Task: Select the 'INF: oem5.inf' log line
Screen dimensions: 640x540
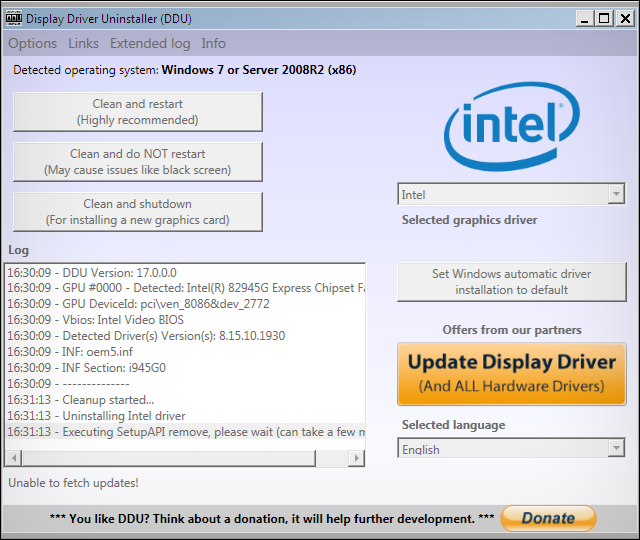Action: point(186,351)
